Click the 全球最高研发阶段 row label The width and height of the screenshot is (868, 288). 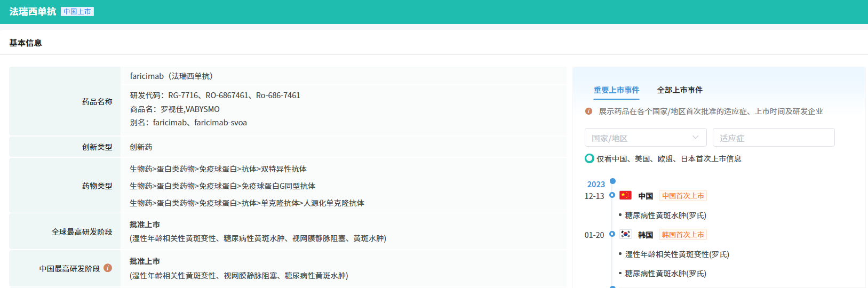(x=82, y=231)
